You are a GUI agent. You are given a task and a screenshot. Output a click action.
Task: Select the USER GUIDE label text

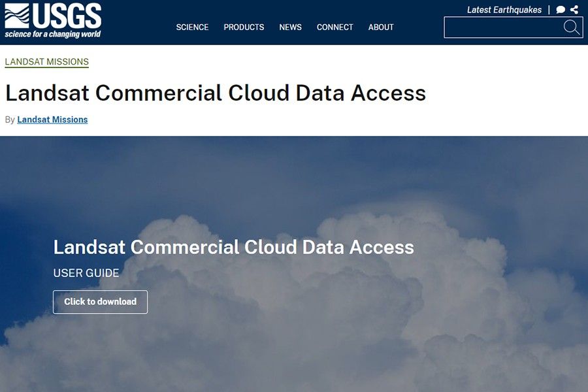click(86, 273)
